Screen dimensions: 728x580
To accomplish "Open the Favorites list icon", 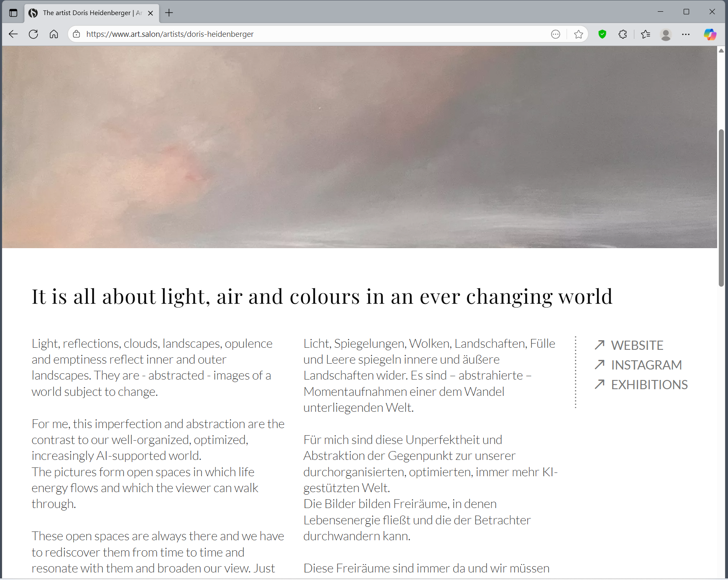I will coord(646,34).
